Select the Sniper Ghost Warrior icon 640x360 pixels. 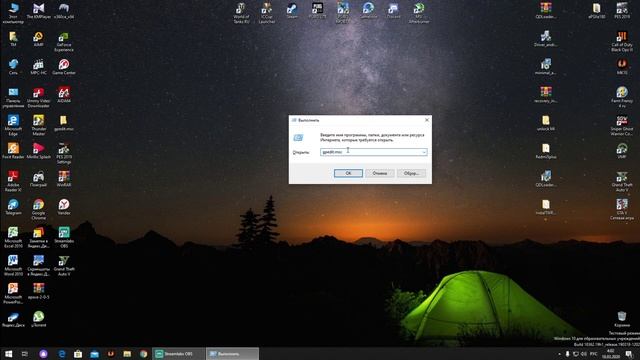pos(622,125)
